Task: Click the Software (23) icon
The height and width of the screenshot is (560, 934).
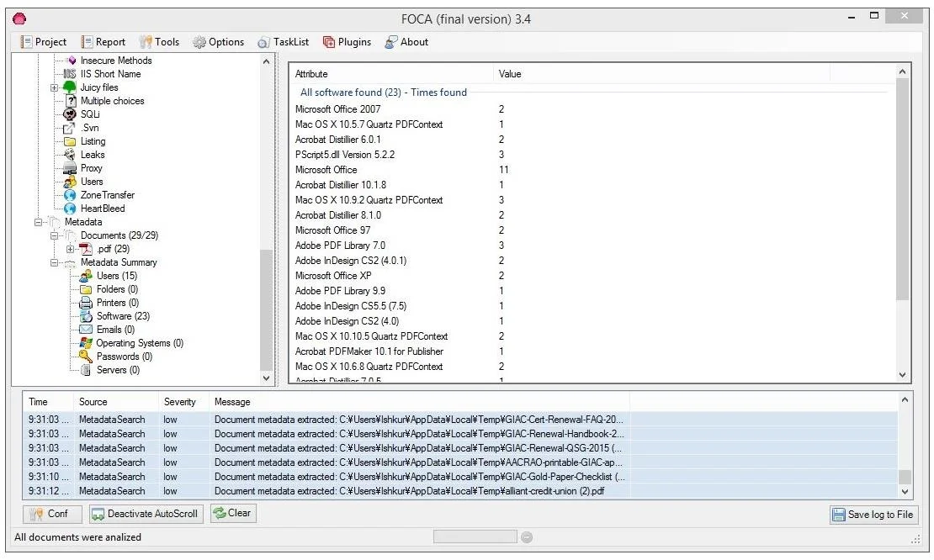Action: pos(86,316)
